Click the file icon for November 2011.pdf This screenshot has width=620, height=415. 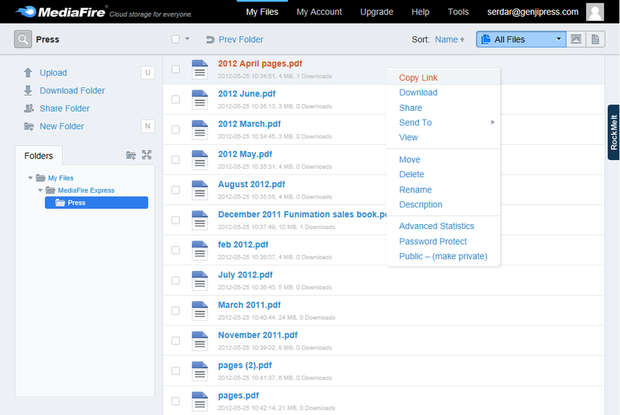[x=200, y=341]
